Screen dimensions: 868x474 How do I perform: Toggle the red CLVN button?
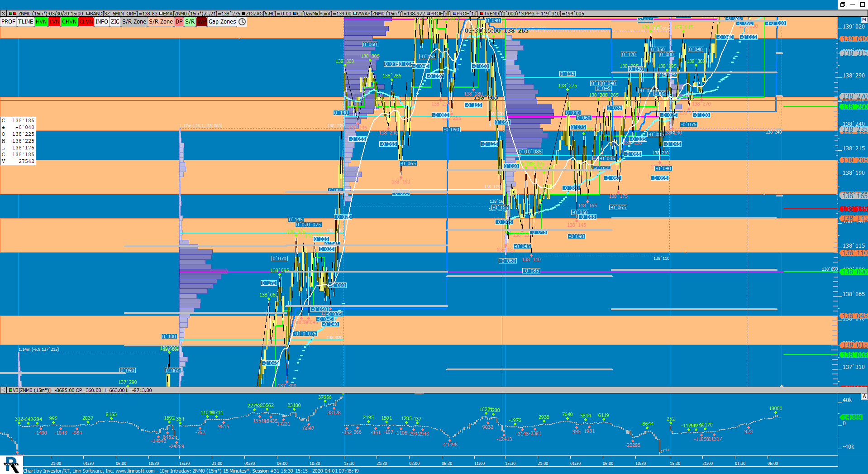pyautogui.click(x=86, y=22)
